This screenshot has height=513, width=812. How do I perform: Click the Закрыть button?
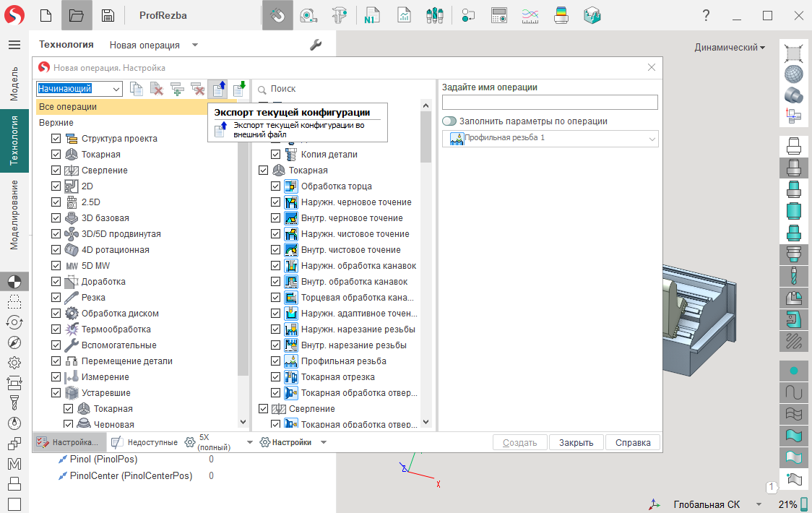(576, 443)
